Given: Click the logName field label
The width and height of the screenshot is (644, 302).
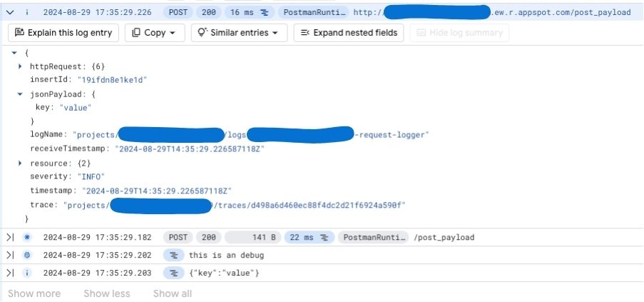Looking at the screenshot, I should click(x=48, y=134).
